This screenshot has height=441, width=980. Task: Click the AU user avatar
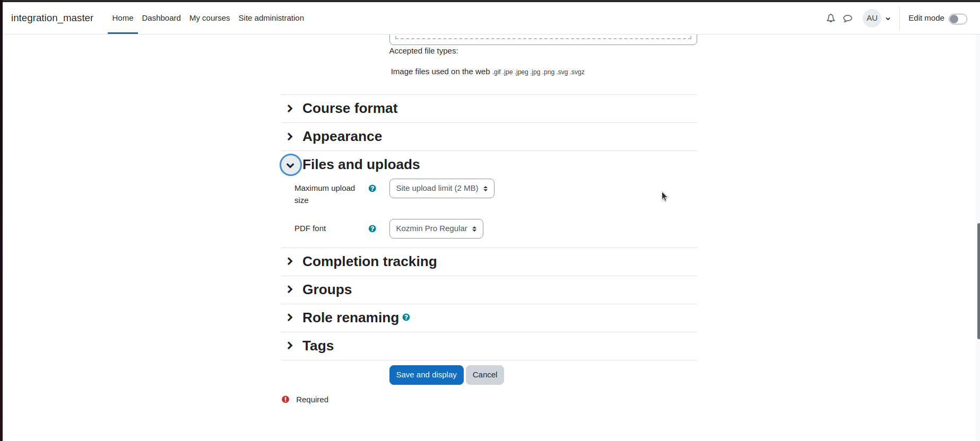coord(872,18)
